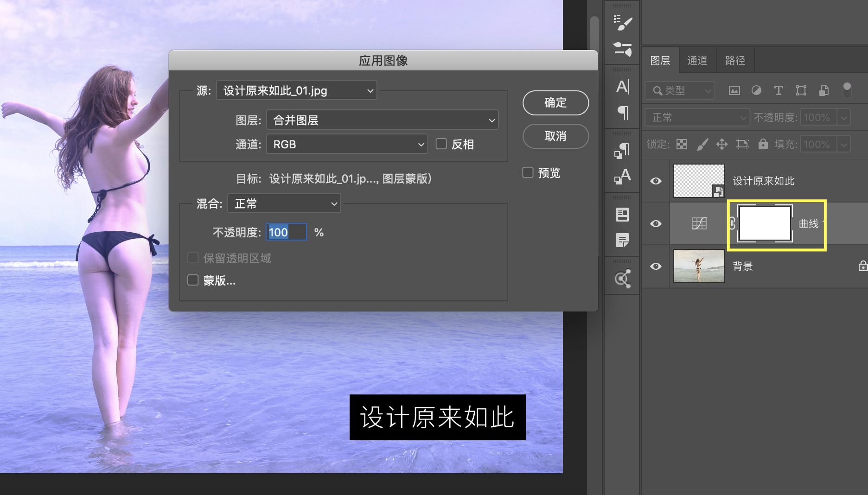Open the 混合 blending dropdown in the dialog
This screenshot has width=868, height=495.
point(284,203)
